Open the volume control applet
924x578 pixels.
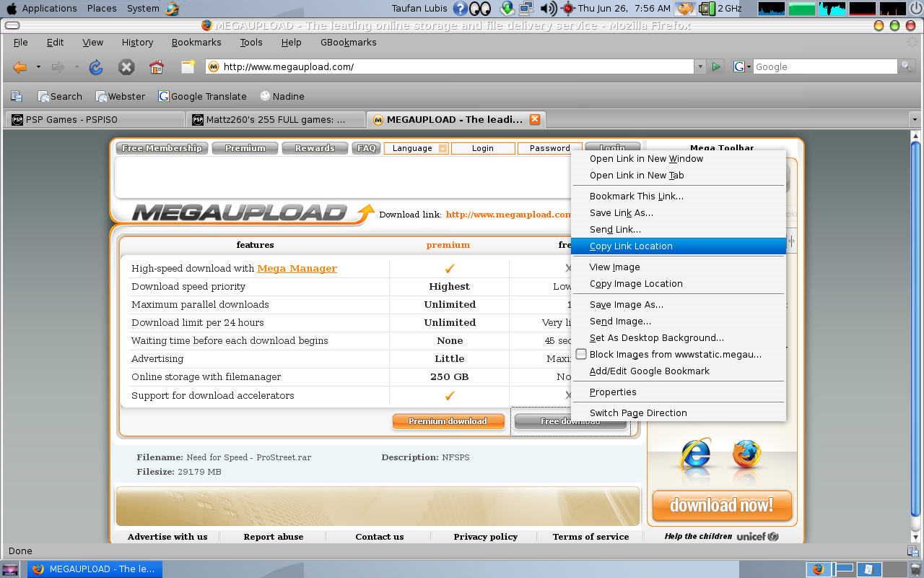[x=548, y=9]
